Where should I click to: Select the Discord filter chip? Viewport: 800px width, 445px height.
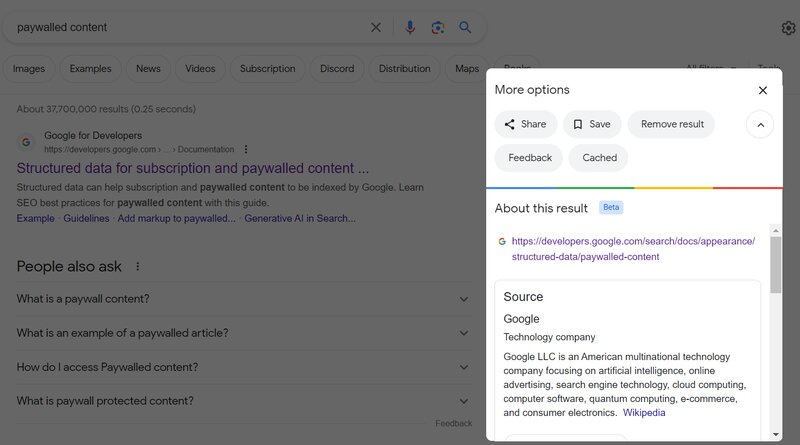click(x=337, y=68)
